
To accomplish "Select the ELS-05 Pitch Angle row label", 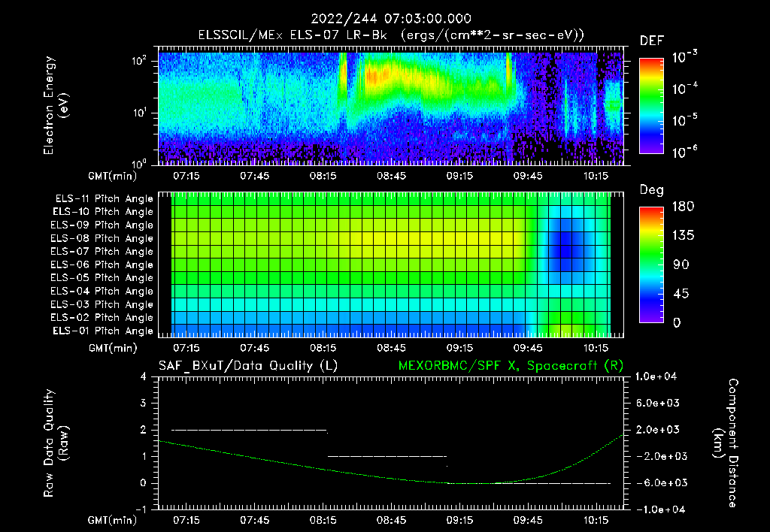I will [102, 278].
